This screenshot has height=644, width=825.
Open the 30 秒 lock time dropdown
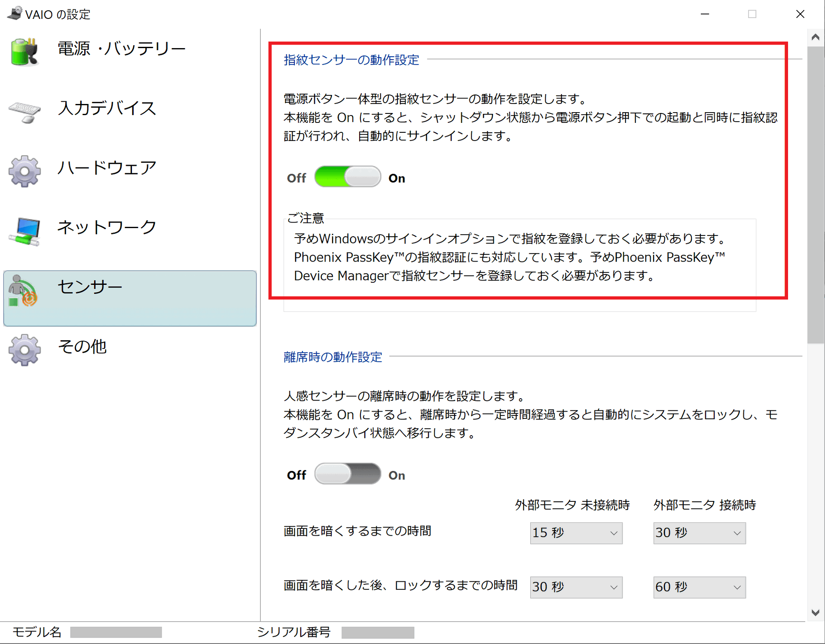click(x=576, y=587)
